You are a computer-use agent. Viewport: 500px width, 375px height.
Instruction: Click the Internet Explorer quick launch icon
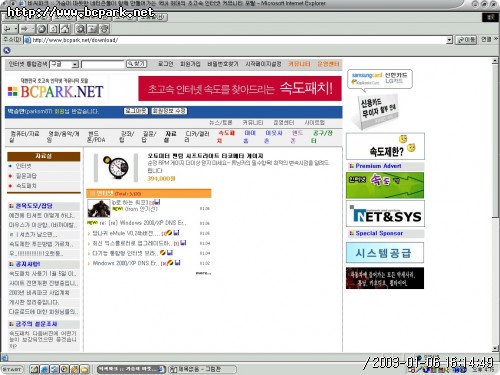(44, 369)
